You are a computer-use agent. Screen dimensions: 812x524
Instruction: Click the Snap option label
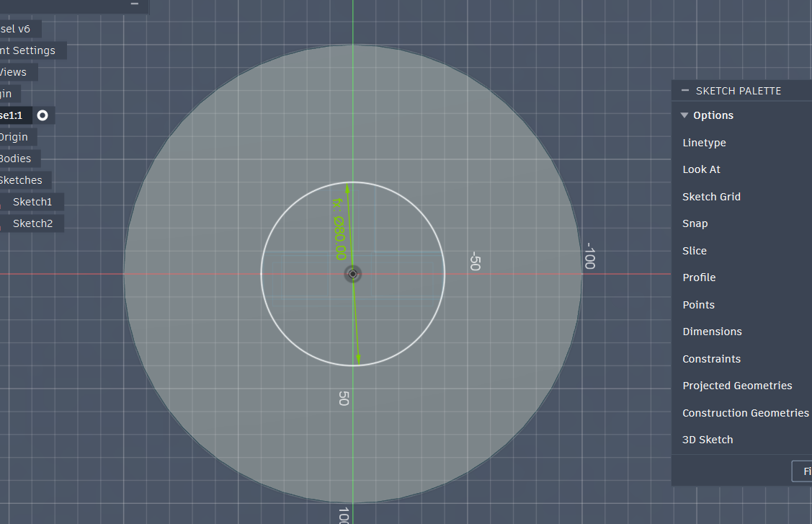[x=695, y=223]
